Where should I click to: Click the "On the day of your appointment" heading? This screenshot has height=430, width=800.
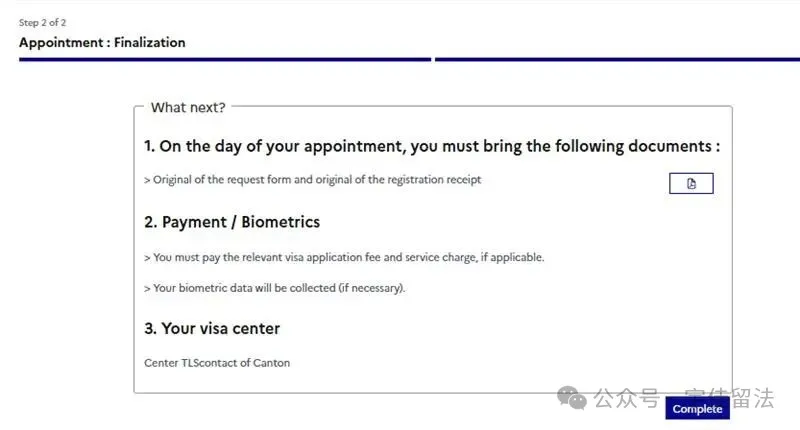[x=431, y=146]
